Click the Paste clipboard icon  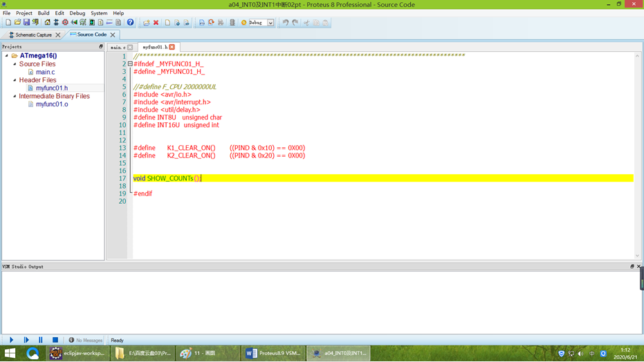(x=326, y=23)
